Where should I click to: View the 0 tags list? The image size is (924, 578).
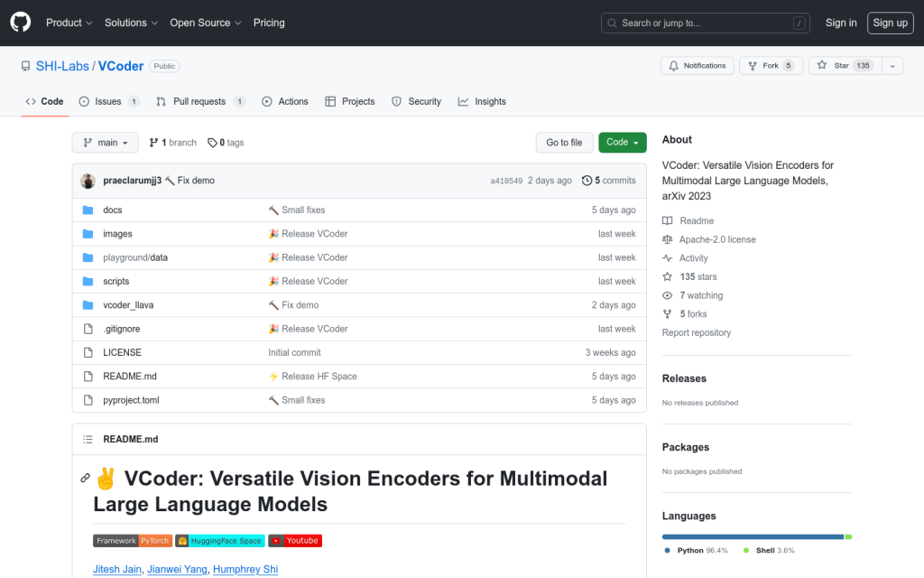tap(226, 143)
